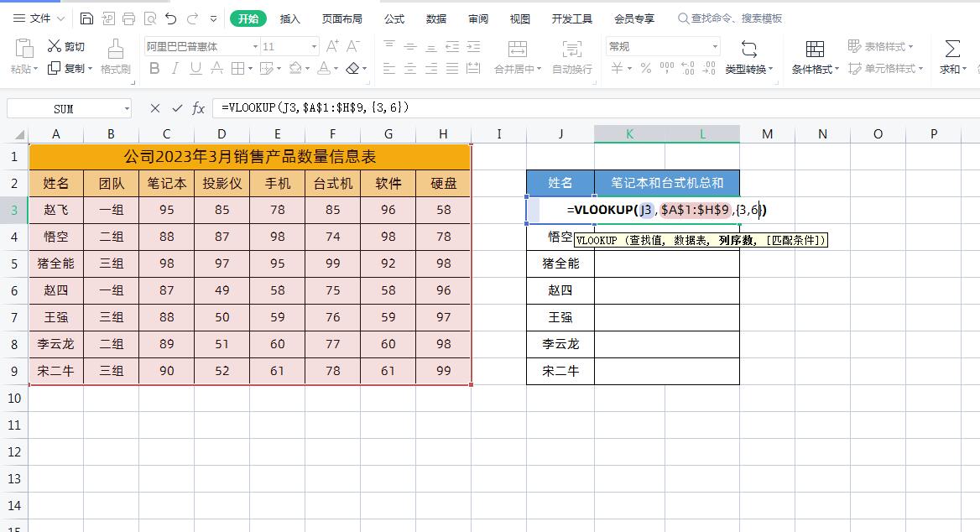Switch to Page Layout (页面布局) tab
The width and height of the screenshot is (980, 532).
pos(341,18)
